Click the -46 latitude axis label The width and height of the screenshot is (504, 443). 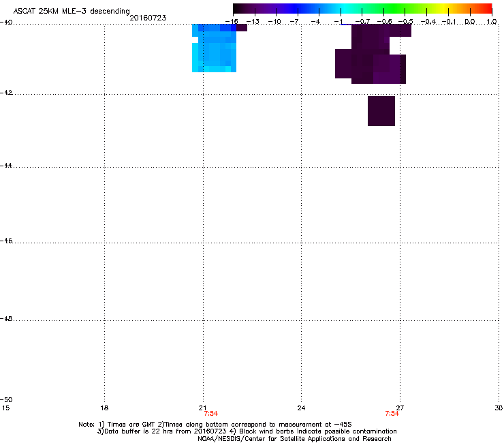6,241
